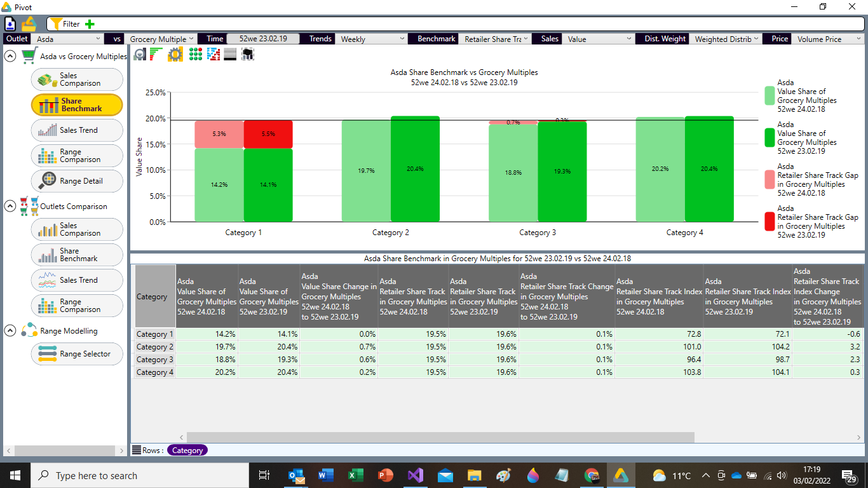Image resolution: width=868 pixels, height=488 pixels.
Task: Click the dark green Value Share 23.02.19 legend swatch
Action: [770, 138]
